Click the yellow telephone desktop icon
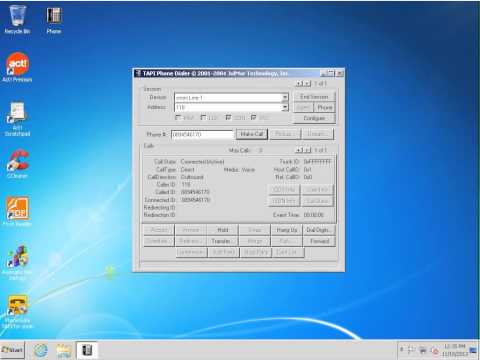Screen dimensions: 480x360 coord(17,312)
